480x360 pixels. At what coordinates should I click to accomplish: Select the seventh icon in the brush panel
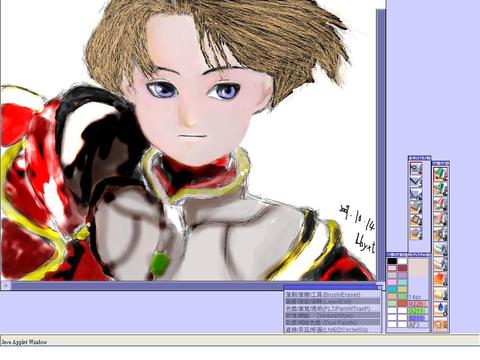[x=441, y=264]
